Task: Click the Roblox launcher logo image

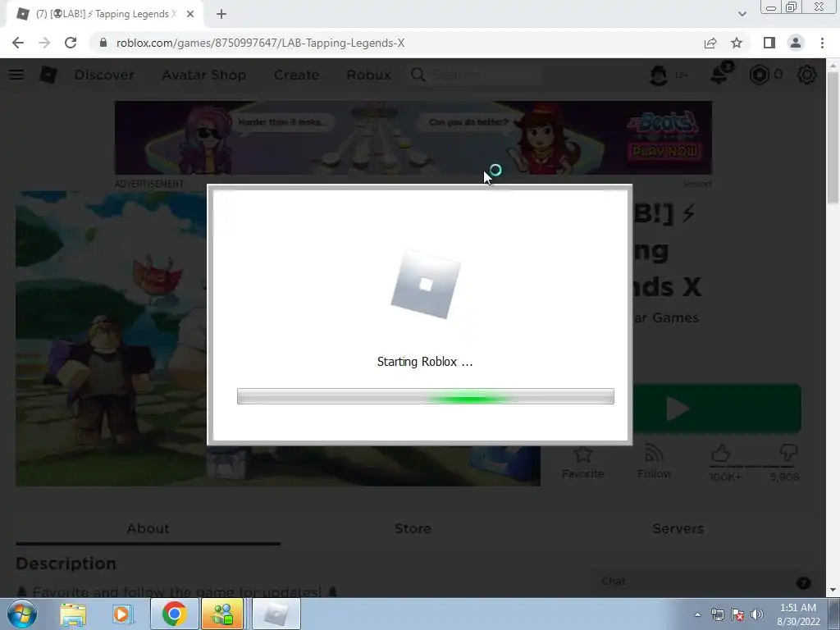Action: pyautogui.click(x=426, y=284)
